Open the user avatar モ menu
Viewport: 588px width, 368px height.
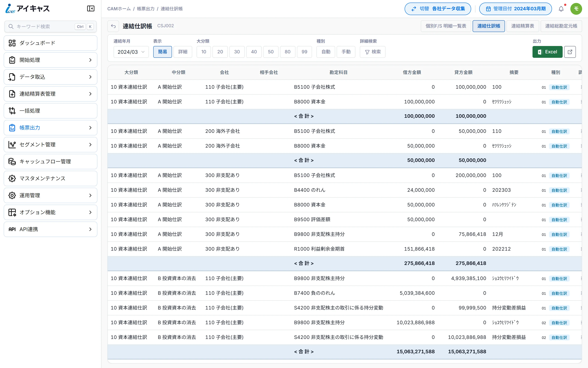(576, 9)
